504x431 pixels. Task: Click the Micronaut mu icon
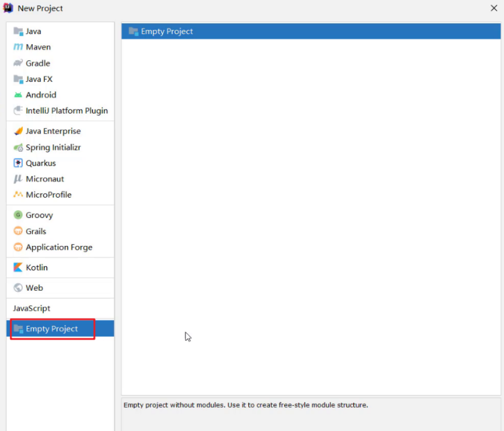pos(18,179)
